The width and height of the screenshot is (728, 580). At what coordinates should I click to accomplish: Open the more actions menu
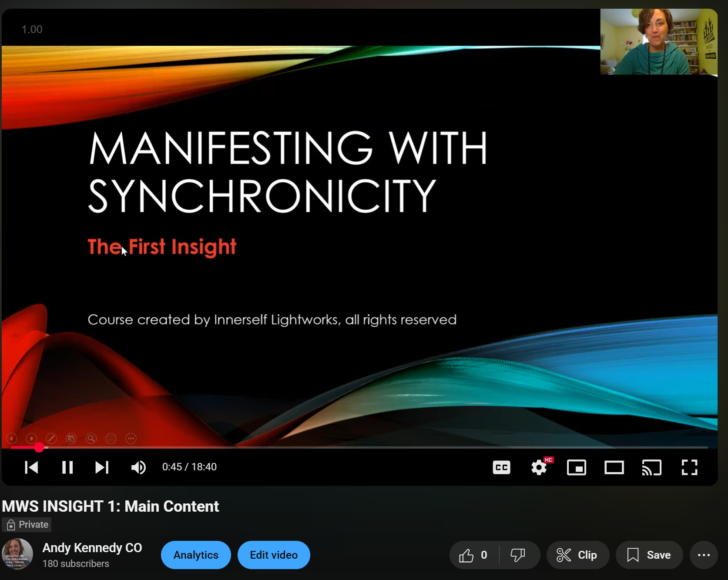coord(704,555)
